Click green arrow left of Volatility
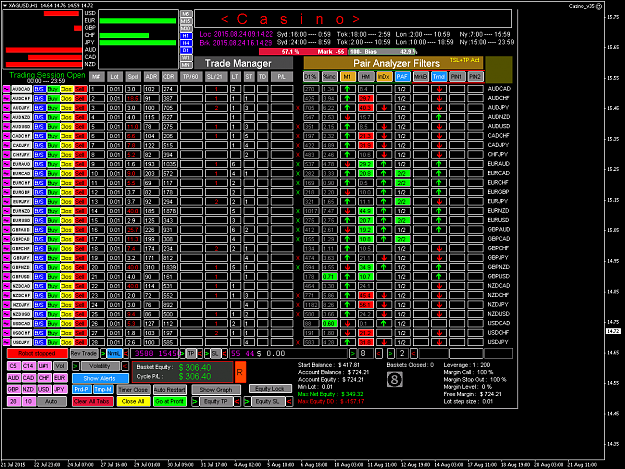This screenshot has width=625, height=469. pos(76,366)
